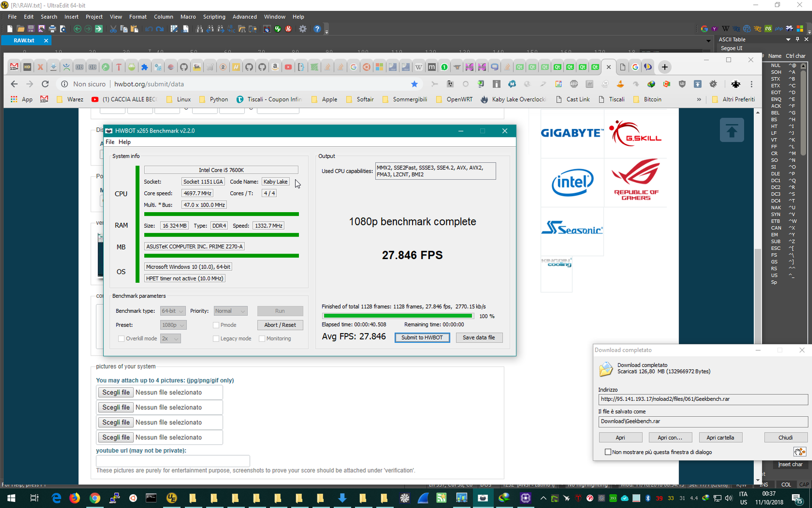Click the Apri button in download dialog
This screenshot has width=812, height=508.
click(620, 437)
